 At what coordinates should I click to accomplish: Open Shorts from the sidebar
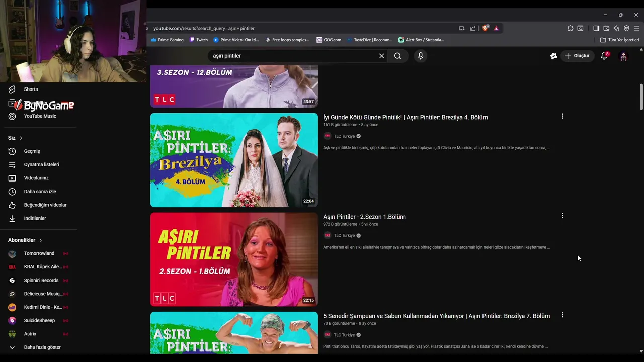coord(31,89)
